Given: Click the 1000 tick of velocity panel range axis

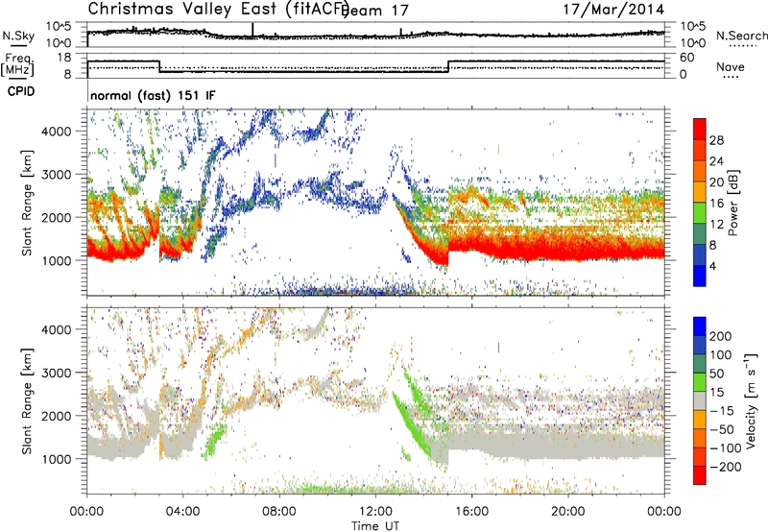Looking at the screenshot, I should coord(57,459).
